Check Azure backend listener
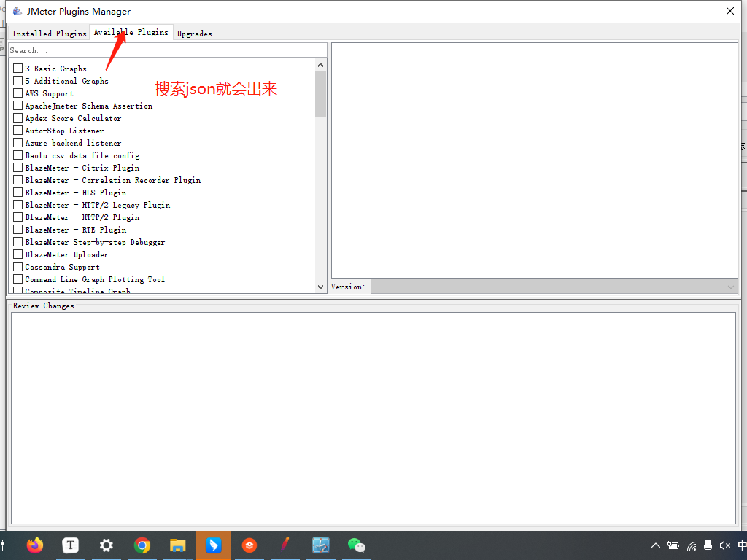 18,142
